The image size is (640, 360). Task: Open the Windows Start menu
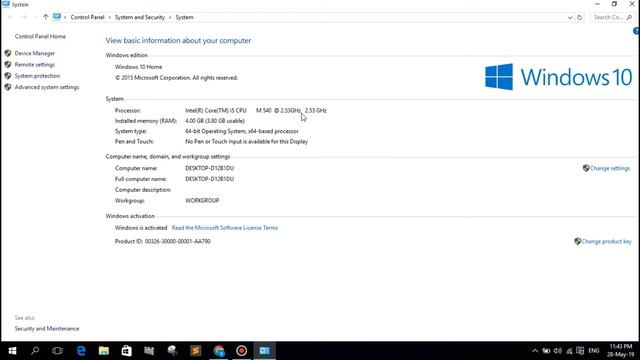coord(12,351)
